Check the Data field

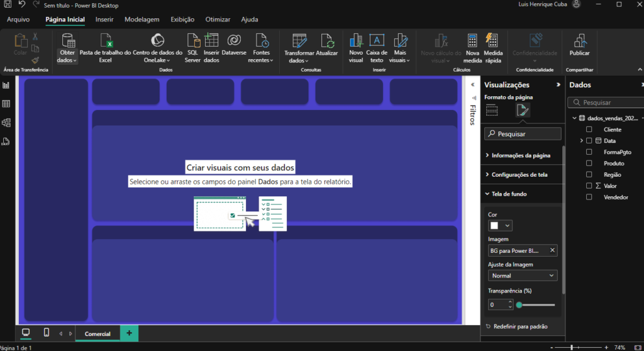click(589, 140)
